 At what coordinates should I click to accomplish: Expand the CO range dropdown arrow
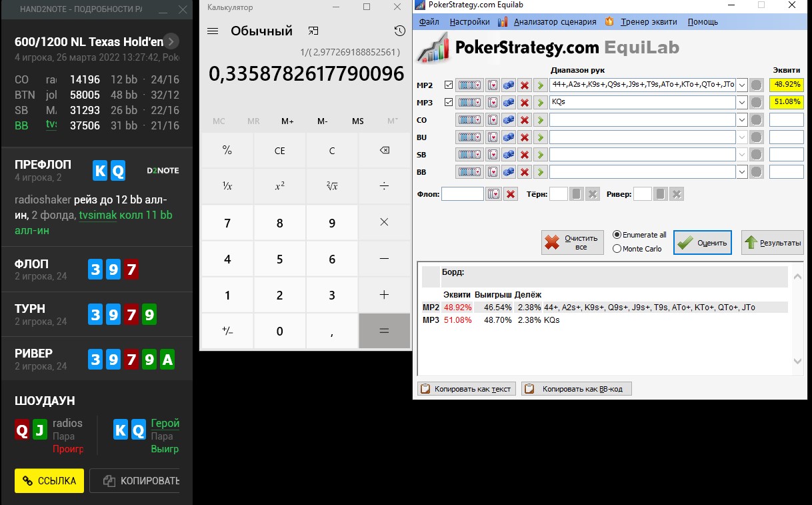click(741, 120)
